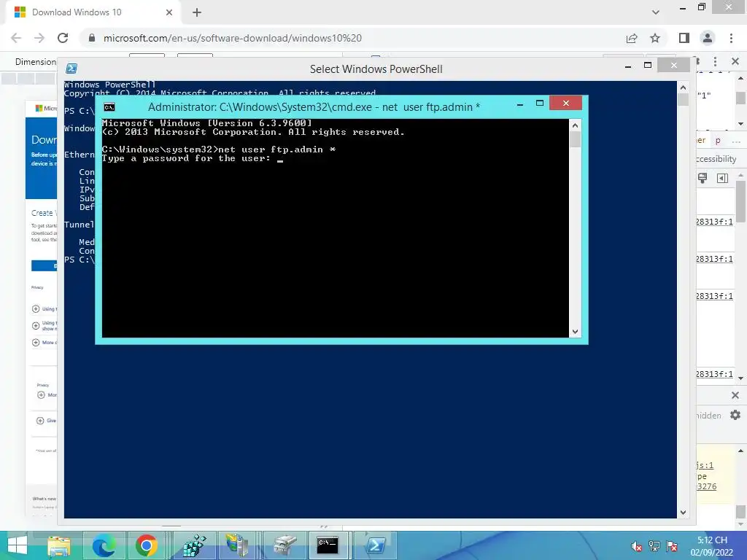Viewport: 747px width, 560px height.
Task: Expand the tab search chevron
Action: 656,12
